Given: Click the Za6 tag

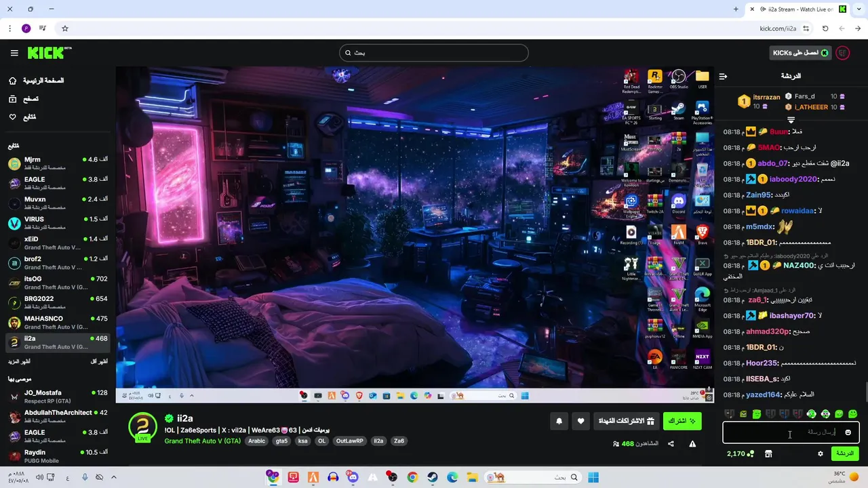Looking at the screenshot, I should click(399, 441).
